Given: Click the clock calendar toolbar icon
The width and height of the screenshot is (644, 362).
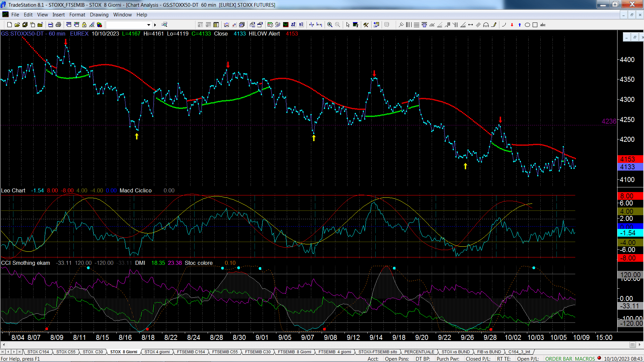Looking at the screenshot, I should tap(270, 25).
